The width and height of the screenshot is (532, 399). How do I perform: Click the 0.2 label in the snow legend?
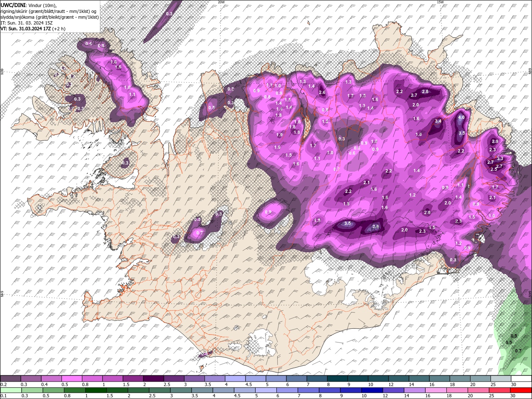tap(3, 384)
